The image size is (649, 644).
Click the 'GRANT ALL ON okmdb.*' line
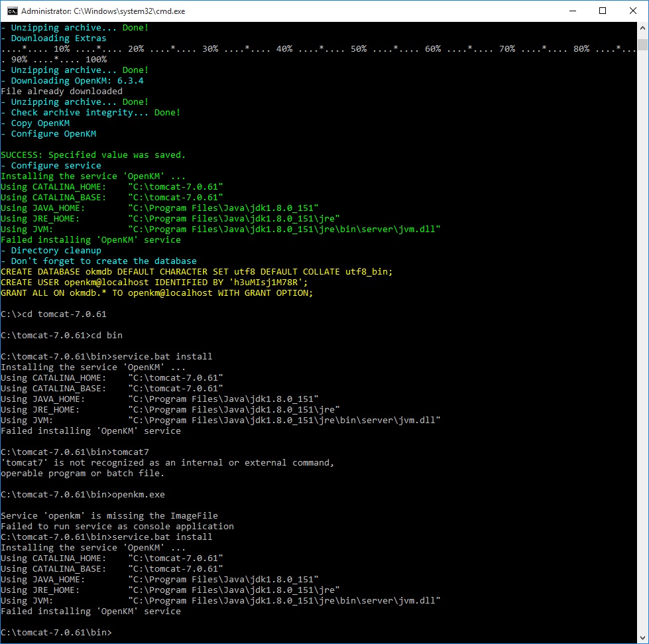click(x=156, y=293)
